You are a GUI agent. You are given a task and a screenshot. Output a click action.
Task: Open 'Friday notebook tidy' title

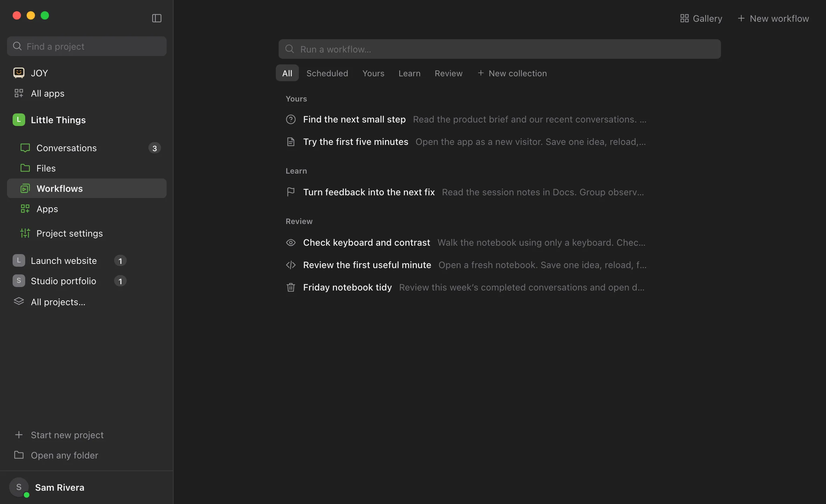tap(348, 287)
